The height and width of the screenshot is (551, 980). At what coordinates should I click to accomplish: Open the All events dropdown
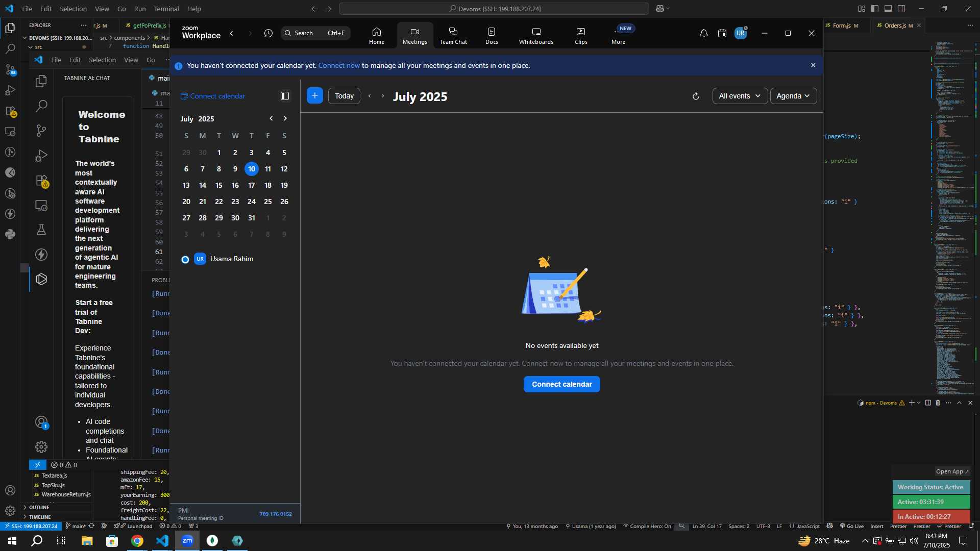tap(740, 96)
